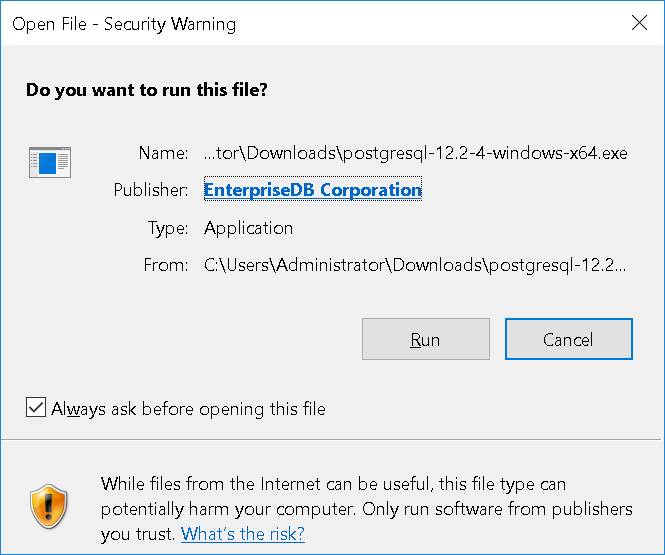This screenshot has width=665, height=555.
Task: Click the "Always ask before opening this file" label text
Action: point(188,409)
